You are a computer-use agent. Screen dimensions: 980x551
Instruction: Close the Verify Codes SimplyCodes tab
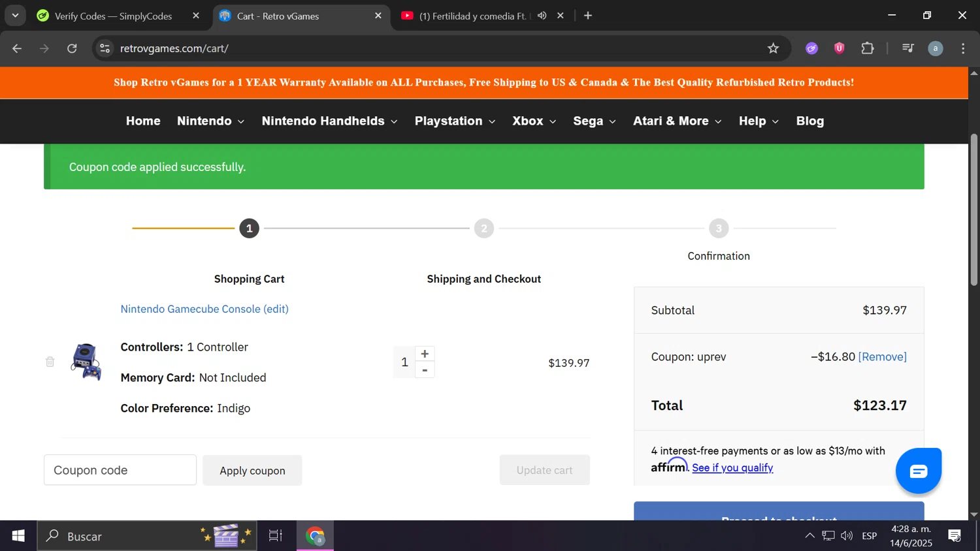click(196, 16)
